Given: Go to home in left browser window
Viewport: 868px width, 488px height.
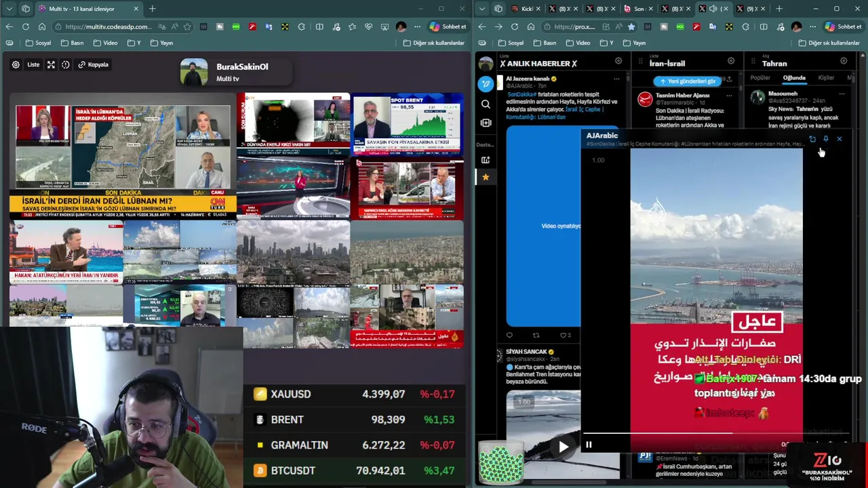Looking at the screenshot, I should pyautogui.click(x=42, y=26).
